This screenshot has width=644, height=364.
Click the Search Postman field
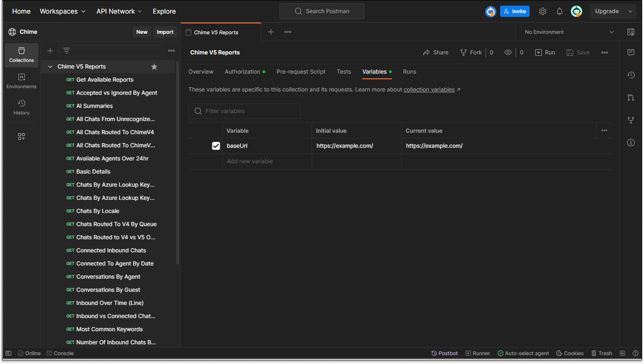point(322,11)
